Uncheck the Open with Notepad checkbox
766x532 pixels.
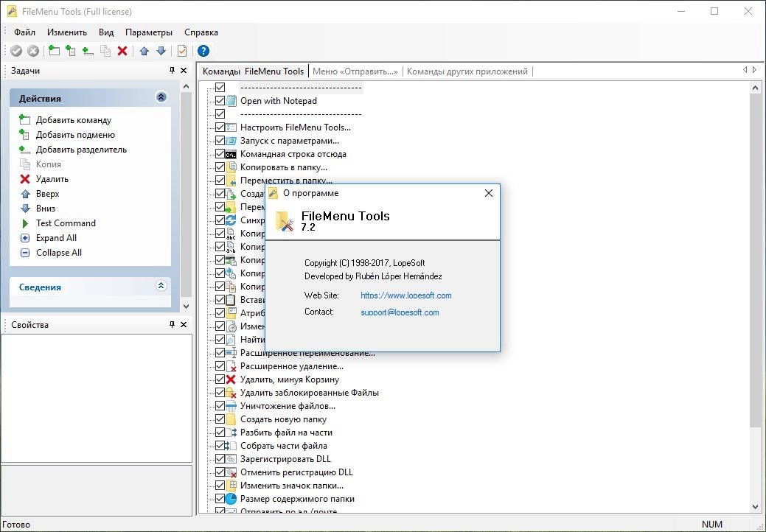click(x=220, y=101)
